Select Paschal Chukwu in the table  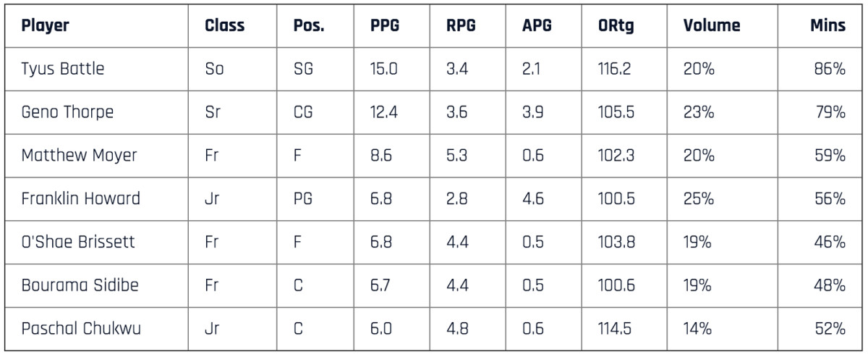[81, 329]
